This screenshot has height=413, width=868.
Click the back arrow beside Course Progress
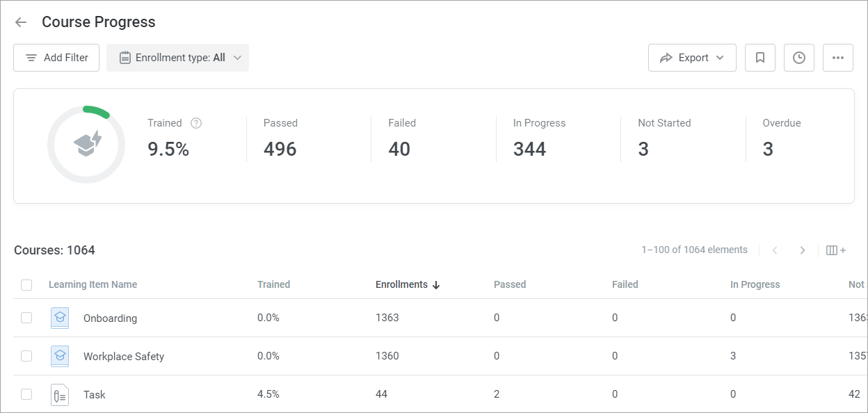21,22
